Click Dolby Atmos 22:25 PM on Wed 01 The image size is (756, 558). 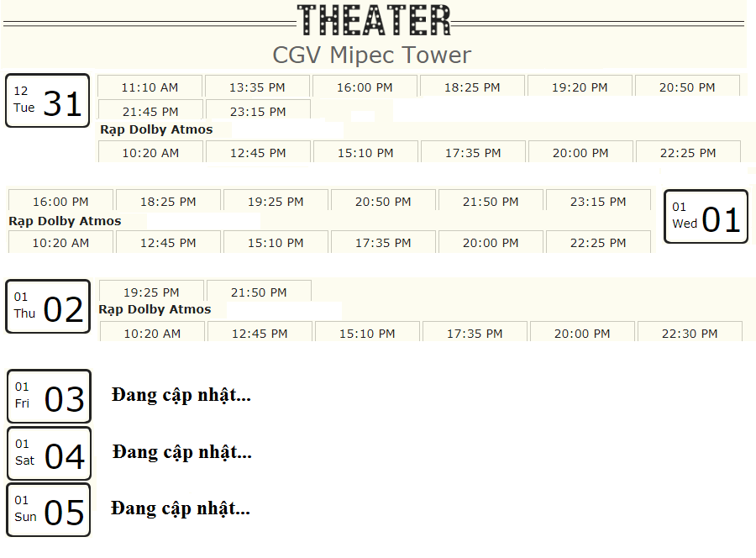click(598, 242)
